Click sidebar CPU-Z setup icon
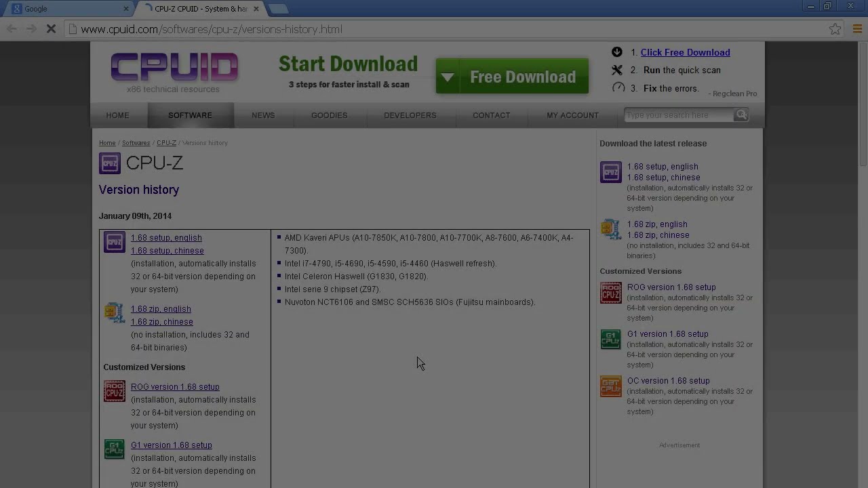Screen dimensions: 868x488 pyautogui.click(x=610, y=172)
